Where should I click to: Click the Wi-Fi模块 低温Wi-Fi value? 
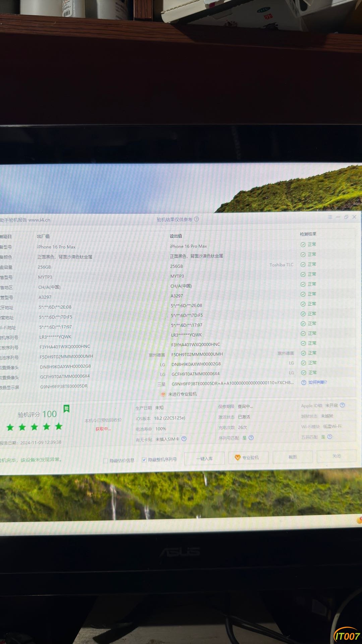332,426
